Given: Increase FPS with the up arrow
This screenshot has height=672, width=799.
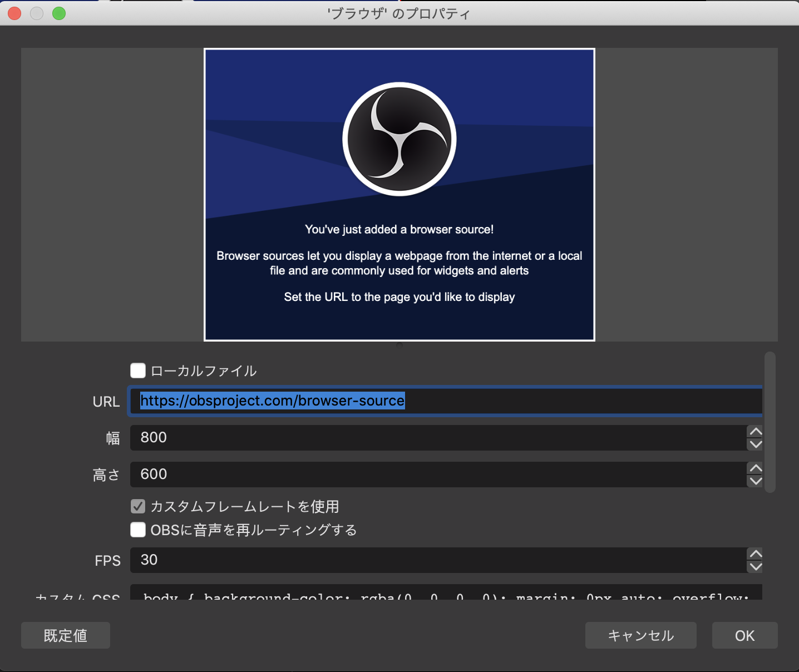Looking at the screenshot, I should click(x=755, y=554).
